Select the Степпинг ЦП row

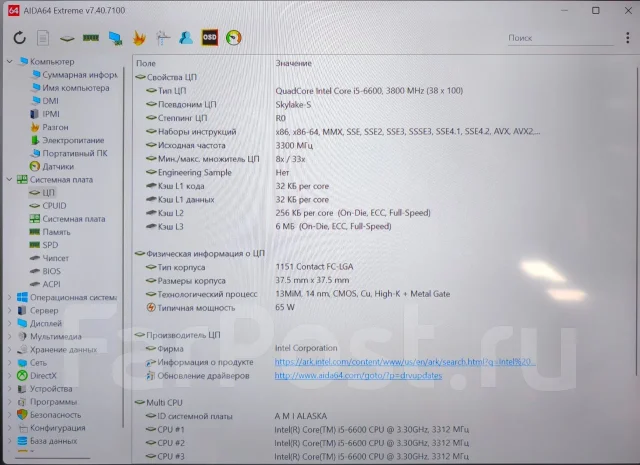[216, 118]
